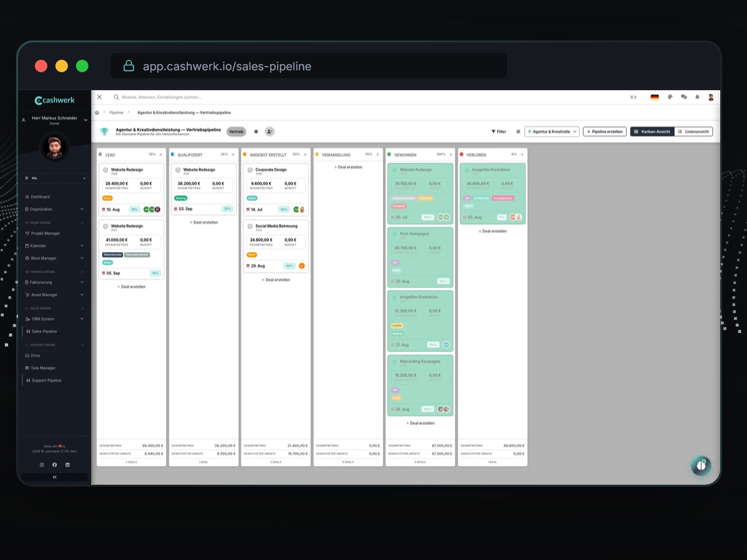Click the 50% probability badge on 14. Jul deal
Screen dimensions: 747x560
pos(284,210)
